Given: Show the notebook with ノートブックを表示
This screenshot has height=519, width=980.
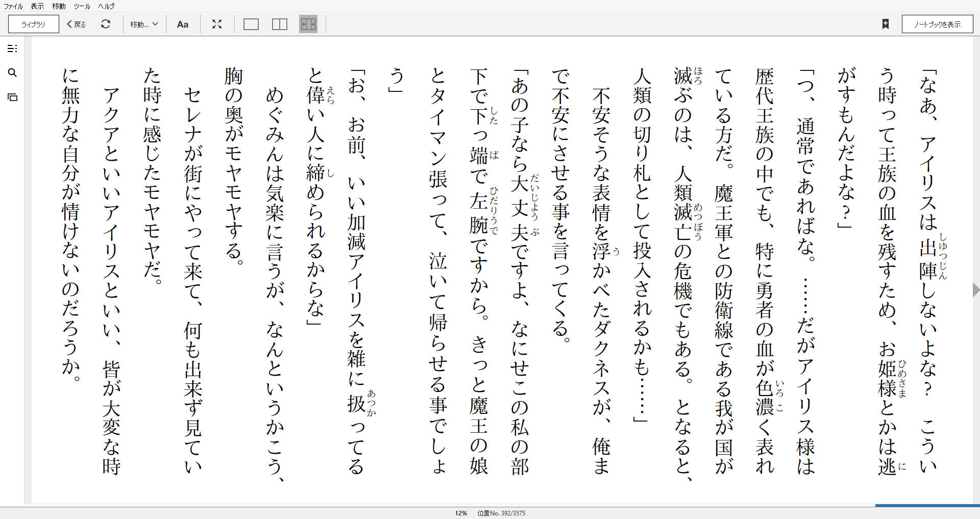Looking at the screenshot, I should pos(938,23).
